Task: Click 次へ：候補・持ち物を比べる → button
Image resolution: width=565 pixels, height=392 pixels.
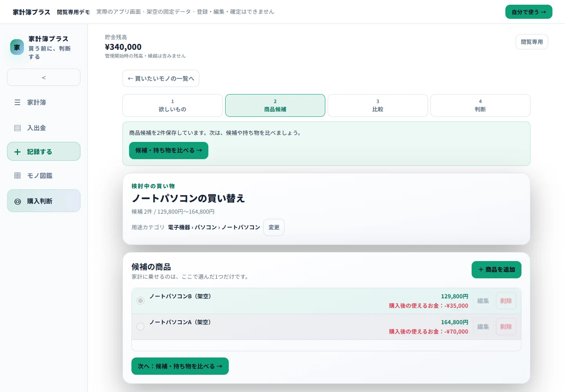Action: (x=180, y=366)
